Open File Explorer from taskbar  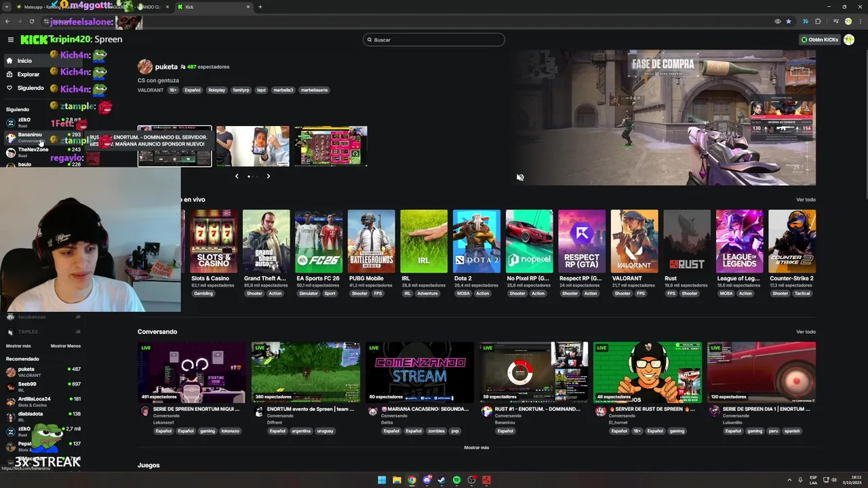click(x=397, y=480)
